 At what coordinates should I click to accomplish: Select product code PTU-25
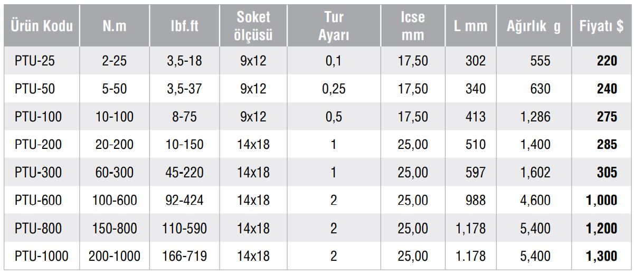(x=35, y=61)
